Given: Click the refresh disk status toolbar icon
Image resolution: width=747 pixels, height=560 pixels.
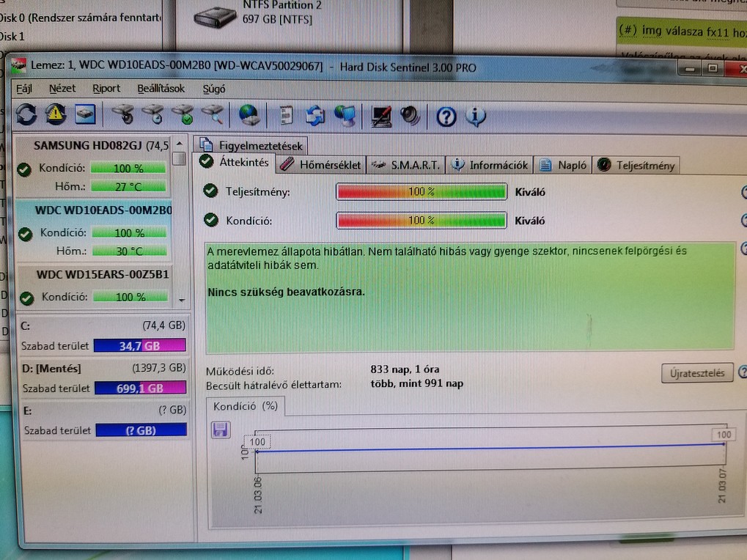Looking at the screenshot, I should [26, 114].
